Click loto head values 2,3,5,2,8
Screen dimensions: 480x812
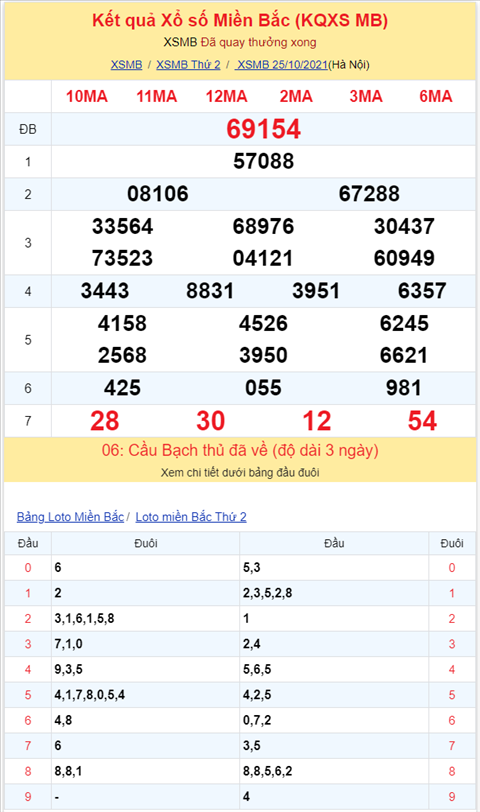coord(268,593)
